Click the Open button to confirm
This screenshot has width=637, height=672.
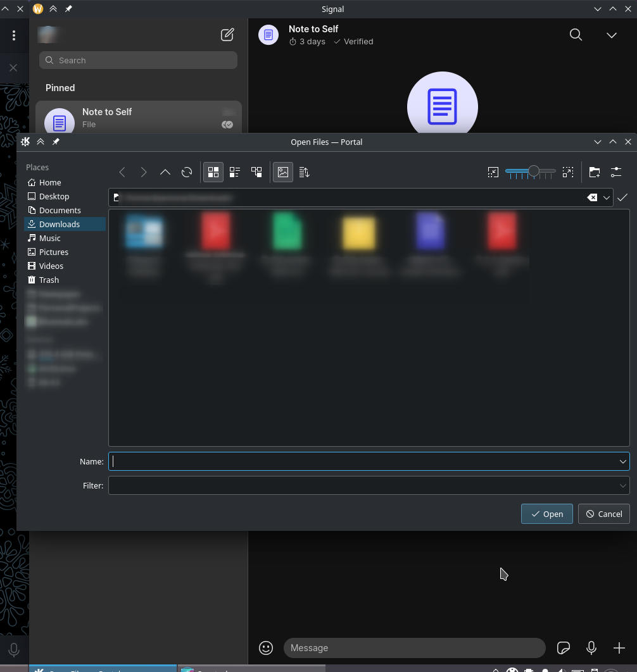(x=546, y=514)
